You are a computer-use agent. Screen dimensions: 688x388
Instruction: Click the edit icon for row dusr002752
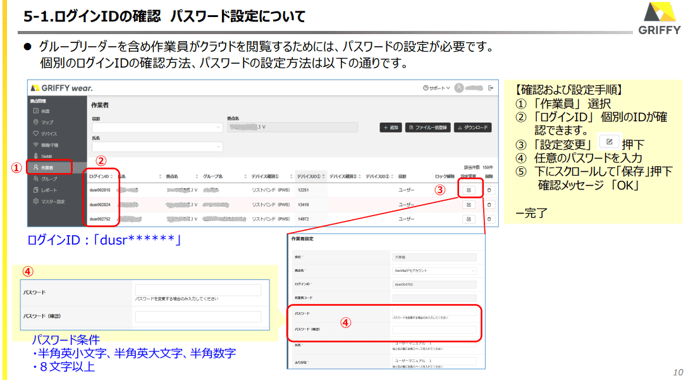(469, 219)
